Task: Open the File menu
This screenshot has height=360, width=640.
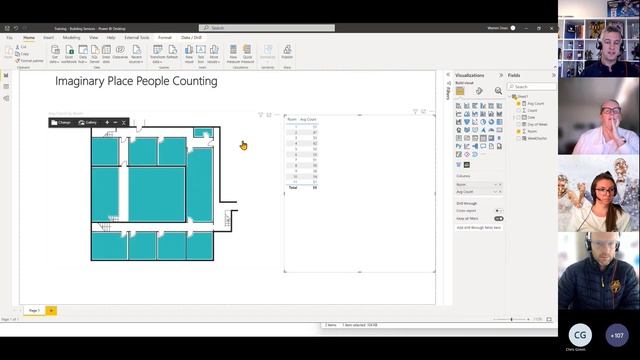Action: point(9,38)
